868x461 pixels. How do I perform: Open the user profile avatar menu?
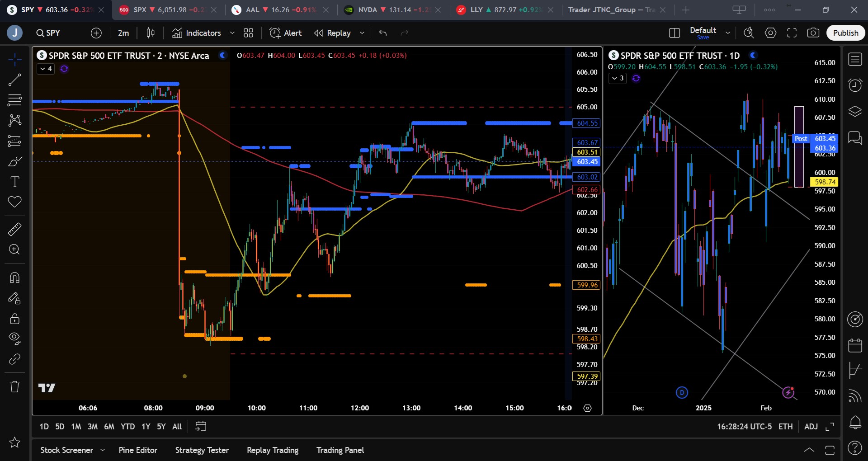tap(14, 33)
